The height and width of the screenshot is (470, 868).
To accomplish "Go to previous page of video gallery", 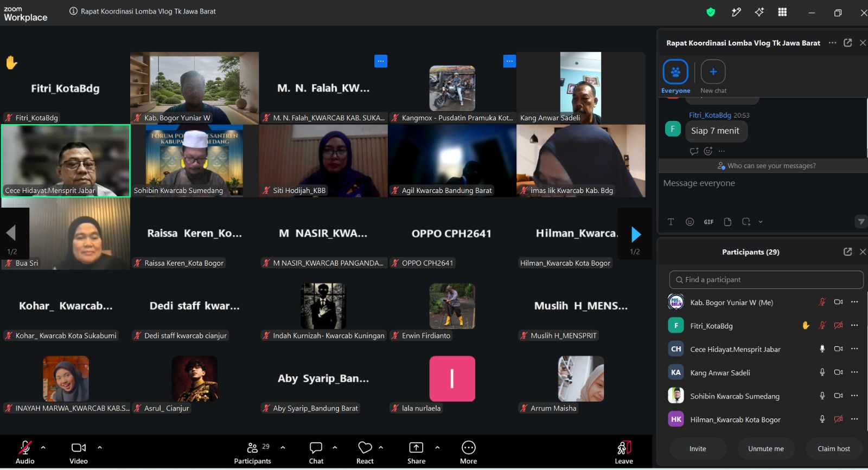I will tap(12, 234).
